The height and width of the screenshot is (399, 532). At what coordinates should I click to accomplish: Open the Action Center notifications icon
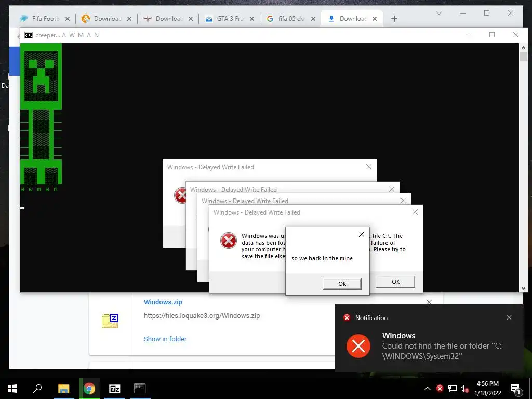(x=516, y=389)
